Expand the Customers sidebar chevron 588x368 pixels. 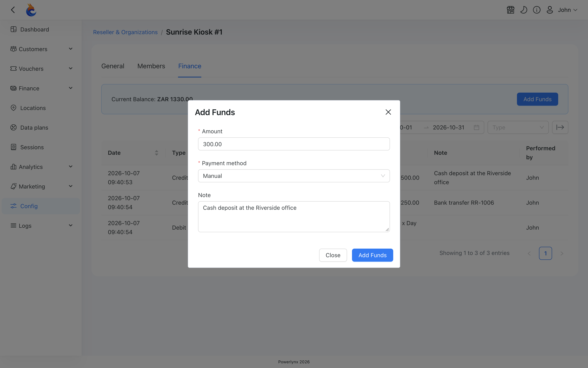70,49
